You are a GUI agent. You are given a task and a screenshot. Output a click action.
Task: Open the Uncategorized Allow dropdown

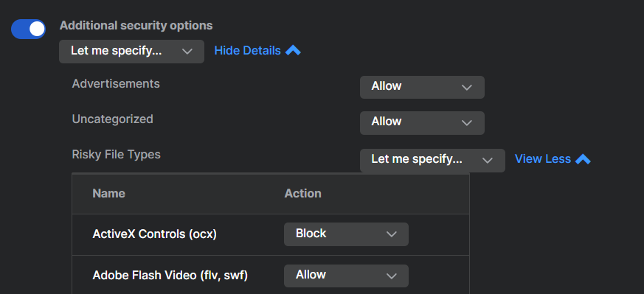click(422, 122)
